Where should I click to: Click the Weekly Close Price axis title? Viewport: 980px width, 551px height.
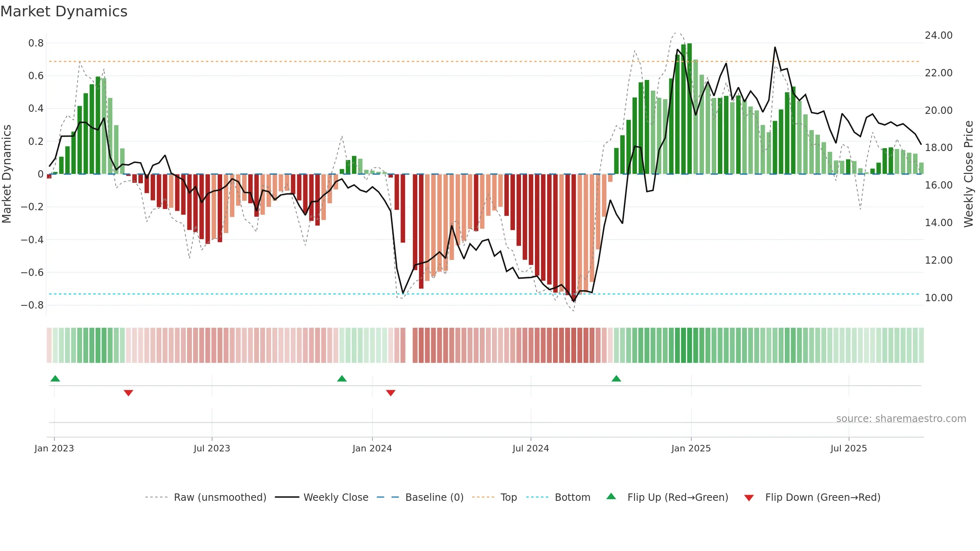[969, 174]
